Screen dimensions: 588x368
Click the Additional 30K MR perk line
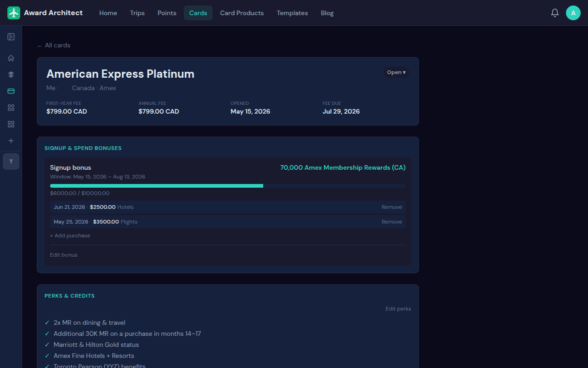(127, 333)
